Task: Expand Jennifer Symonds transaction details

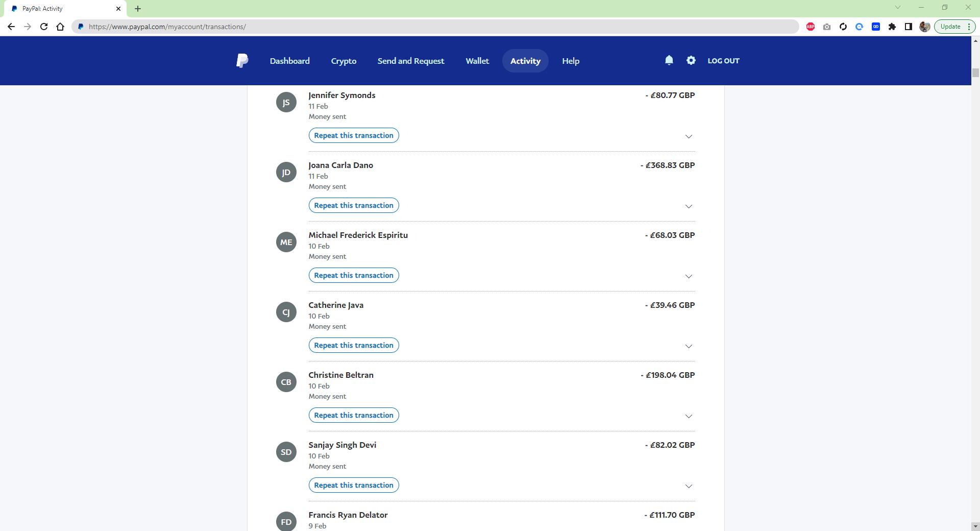Action: tap(688, 136)
